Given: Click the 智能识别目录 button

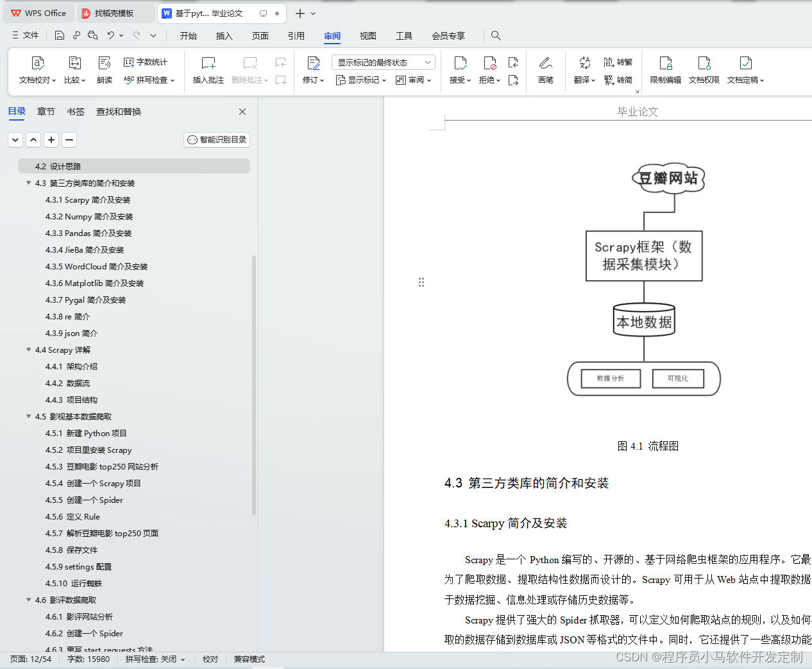Looking at the screenshot, I should pyautogui.click(x=216, y=139).
